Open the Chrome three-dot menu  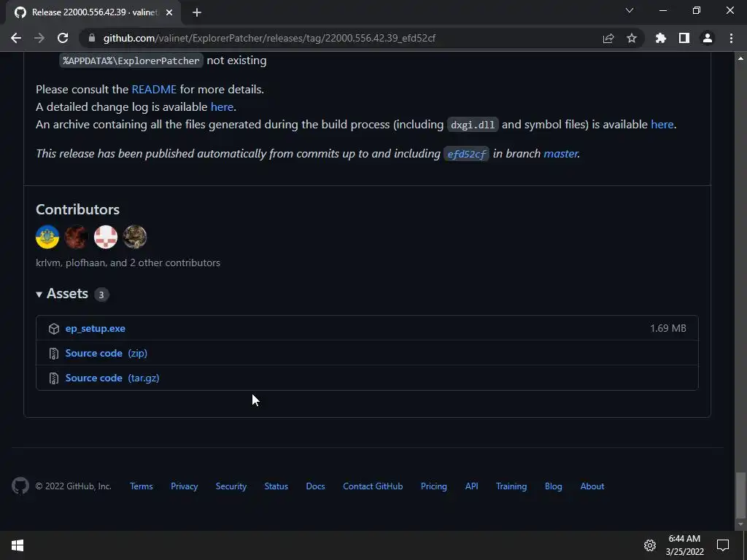click(x=731, y=38)
